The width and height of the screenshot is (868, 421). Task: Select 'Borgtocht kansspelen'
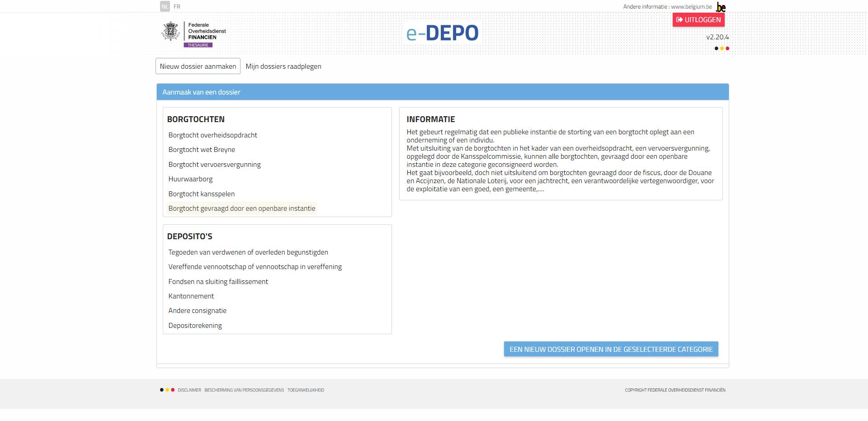tap(201, 194)
